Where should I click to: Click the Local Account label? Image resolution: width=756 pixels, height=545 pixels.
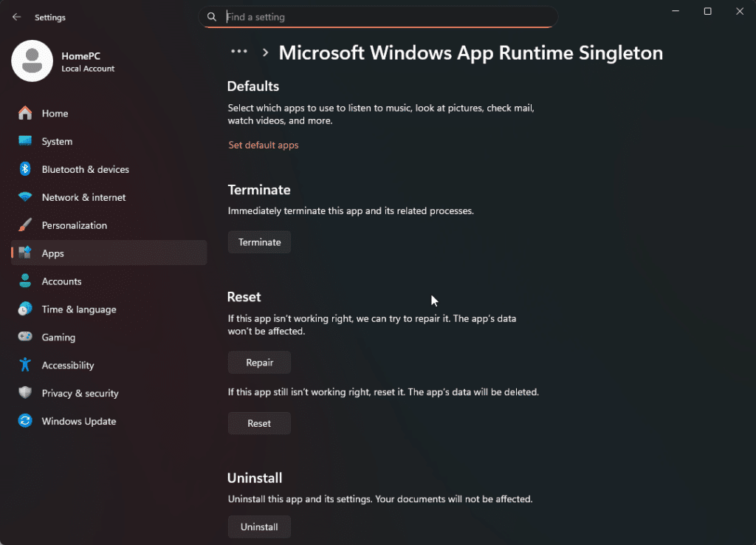pos(88,69)
